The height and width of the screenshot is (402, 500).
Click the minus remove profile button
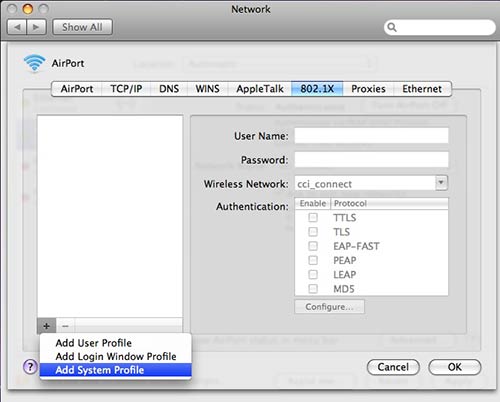(x=65, y=326)
